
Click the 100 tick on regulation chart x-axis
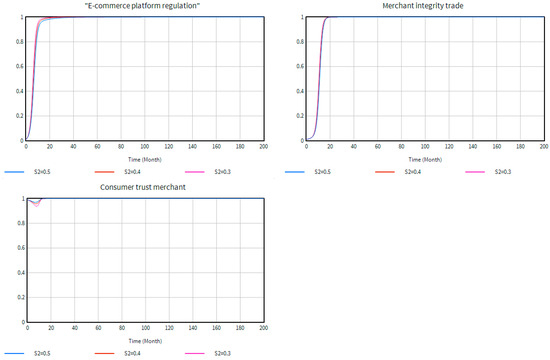[145, 146]
